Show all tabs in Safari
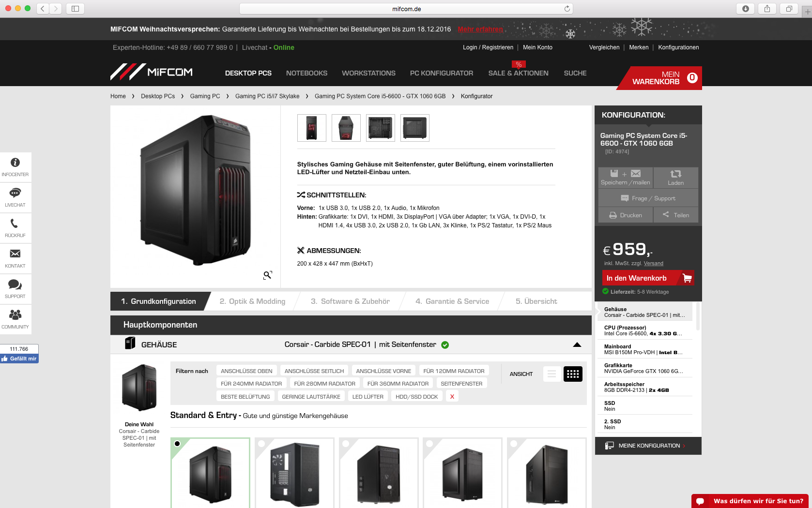The width and height of the screenshot is (812, 508). tap(789, 9)
